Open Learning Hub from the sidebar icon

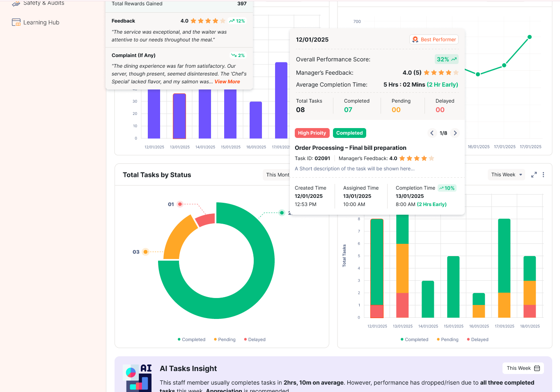[x=16, y=23]
